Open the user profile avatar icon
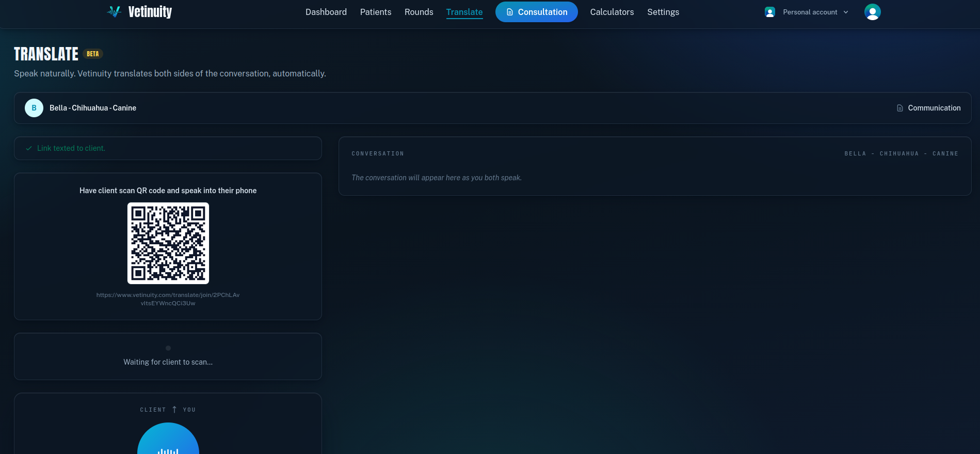 [x=872, y=12]
